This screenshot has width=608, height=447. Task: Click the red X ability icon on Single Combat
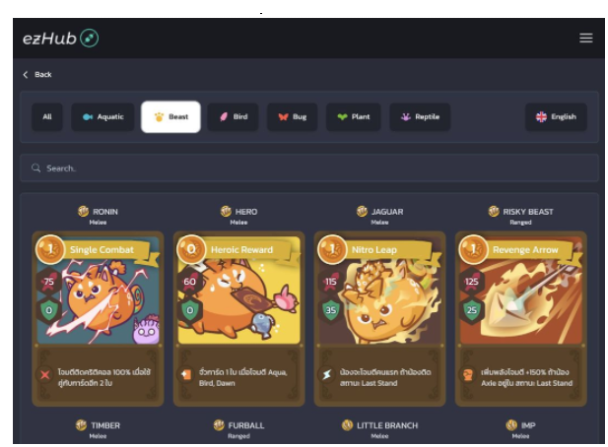click(x=45, y=375)
